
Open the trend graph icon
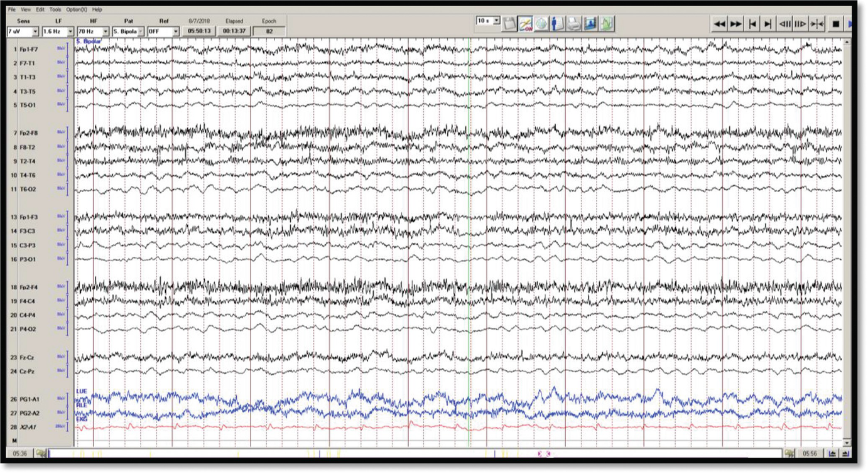tap(607, 24)
